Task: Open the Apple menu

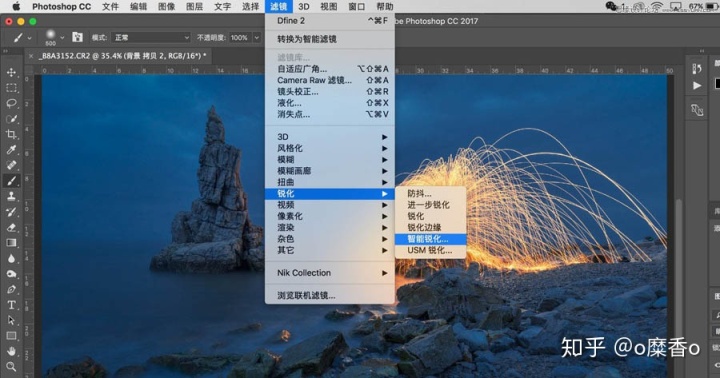Action: click(16, 6)
